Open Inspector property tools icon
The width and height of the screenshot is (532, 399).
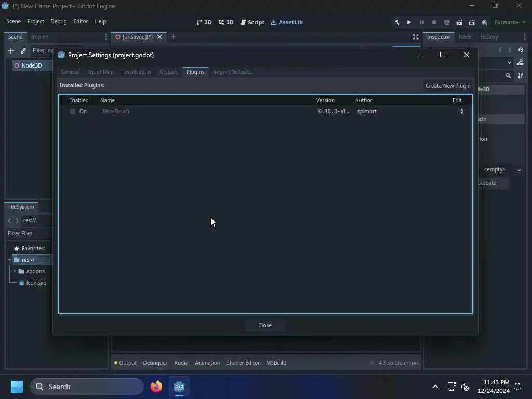521,76
